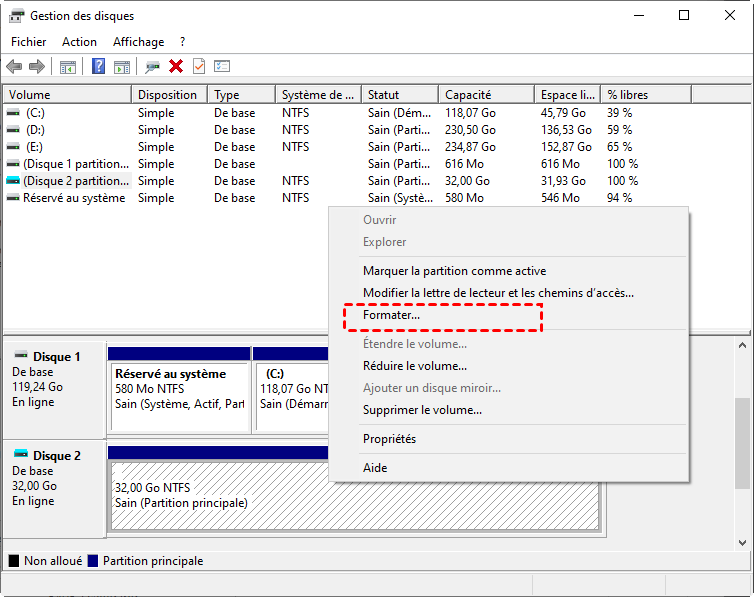The image size is (754, 597).
Task: Click the Disque 1 partition row icon
Action: (x=13, y=164)
